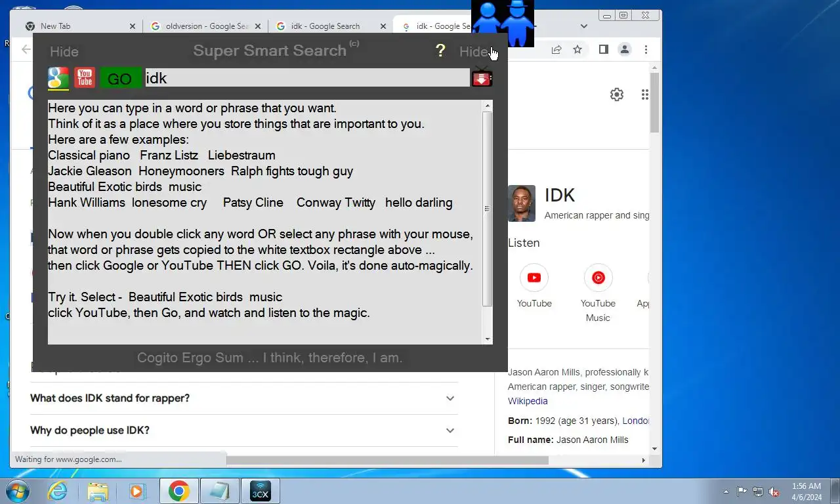Close the middle idk - Google Search tab

point(383,26)
